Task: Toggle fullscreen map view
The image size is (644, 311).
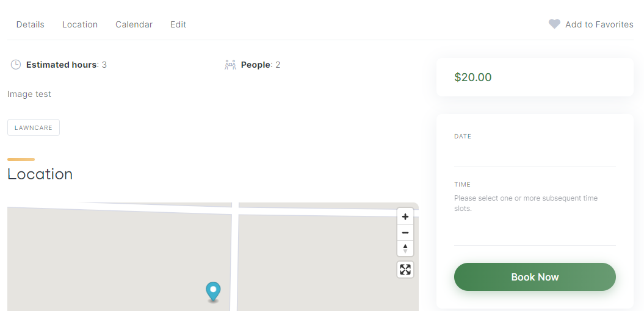Action: pos(405,270)
